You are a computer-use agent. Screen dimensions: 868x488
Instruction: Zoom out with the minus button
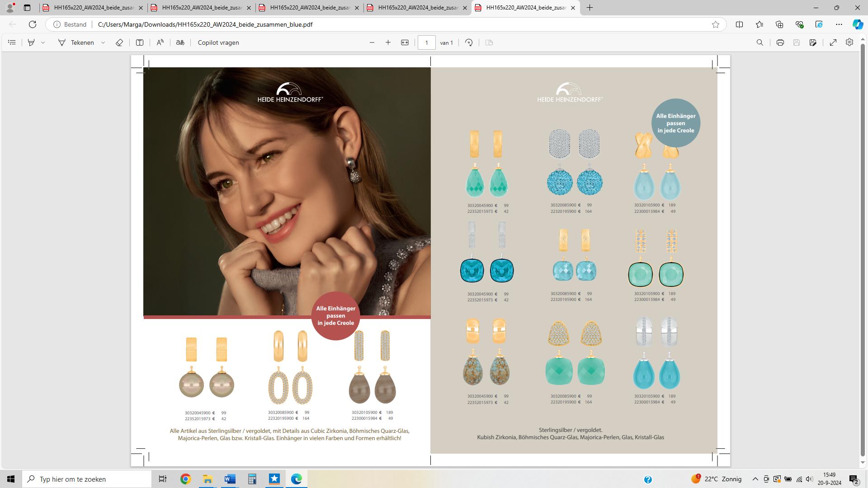[x=372, y=42]
